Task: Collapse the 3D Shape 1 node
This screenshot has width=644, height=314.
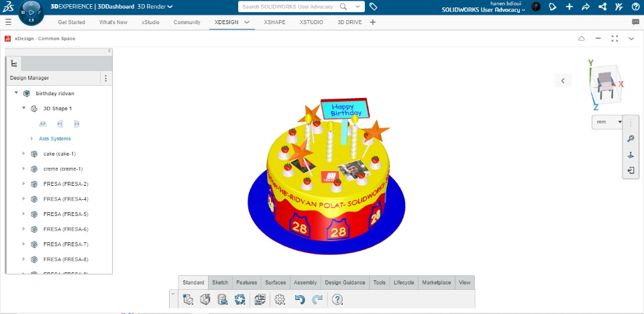Action: pyautogui.click(x=24, y=109)
